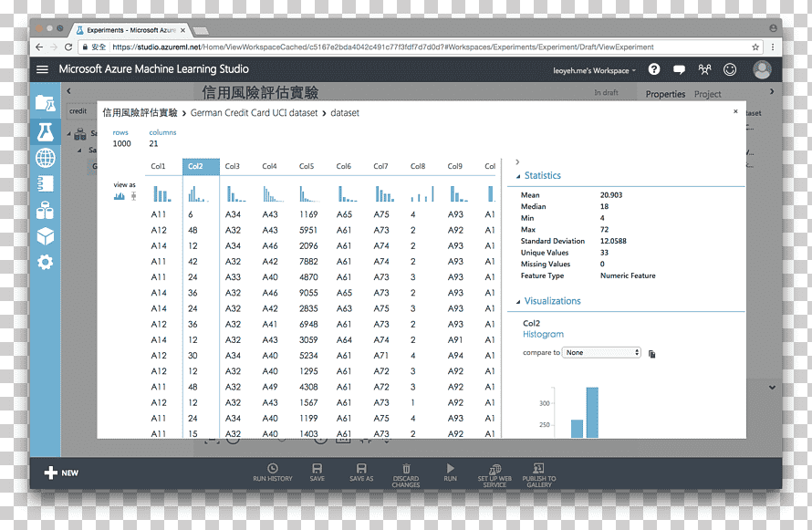Select the Experiments browser tab

click(131, 30)
